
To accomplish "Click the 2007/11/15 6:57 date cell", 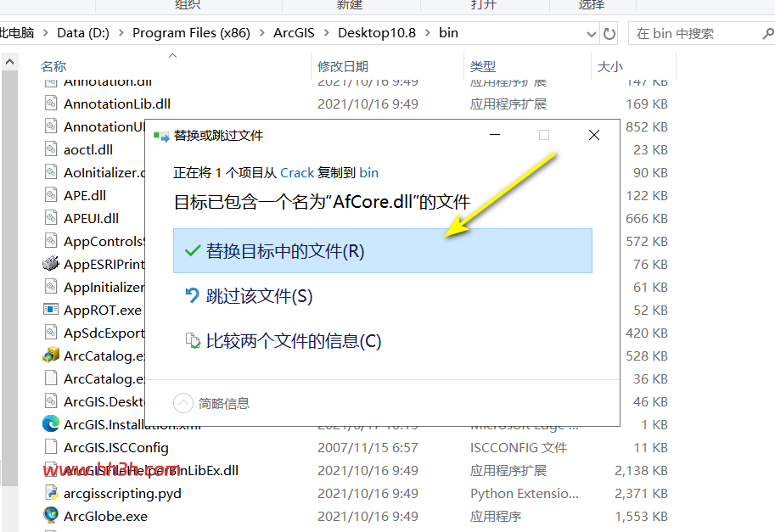I will (x=368, y=447).
